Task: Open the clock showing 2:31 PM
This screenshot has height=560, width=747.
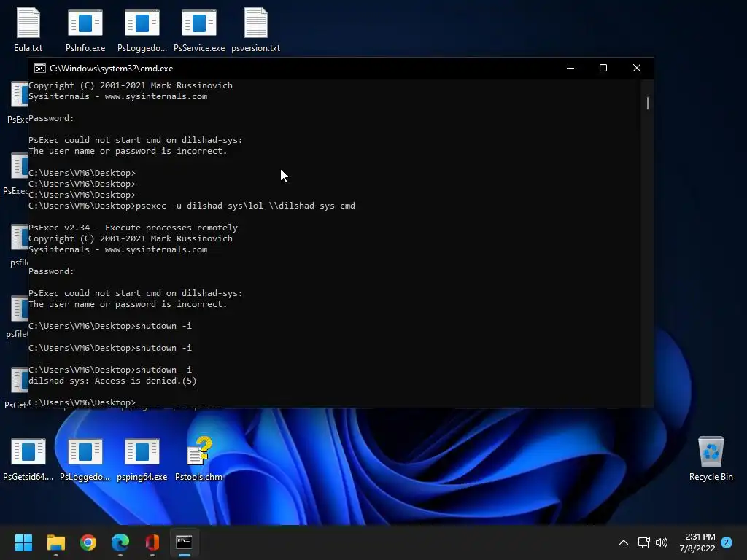Action: pyautogui.click(x=697, y=542)
